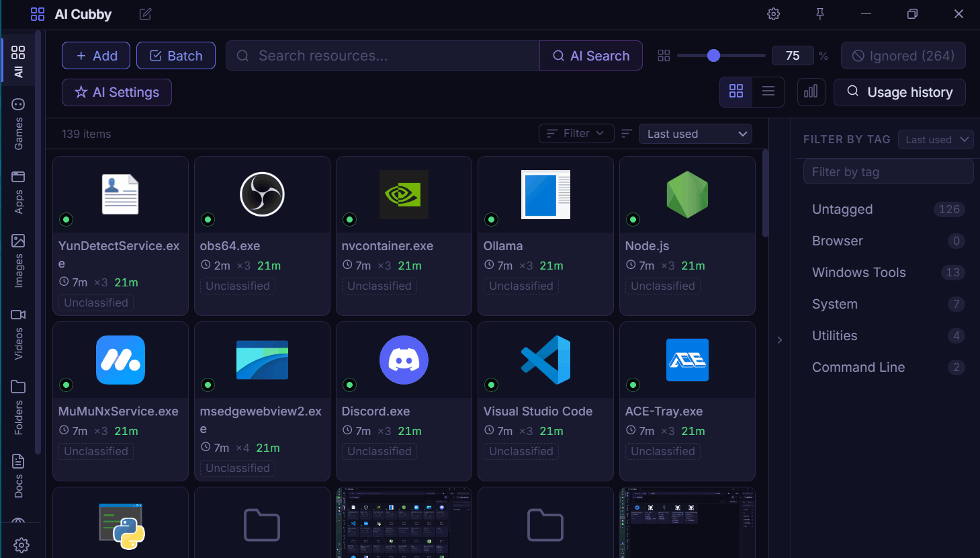Click the Unclassified tag on obs64.exe
This screenshot has height=558, width=980.
click(238, 286)
